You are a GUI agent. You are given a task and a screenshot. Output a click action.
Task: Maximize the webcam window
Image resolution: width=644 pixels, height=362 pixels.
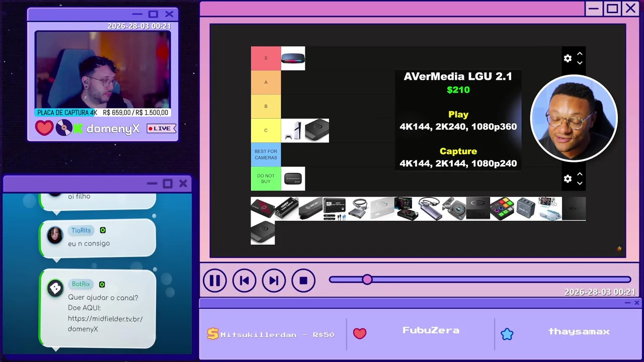153,14
